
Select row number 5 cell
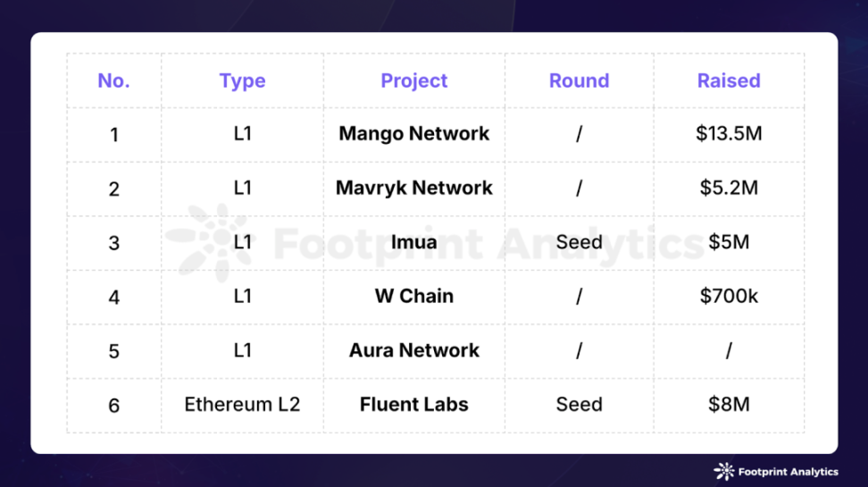(x=114, y=351)
